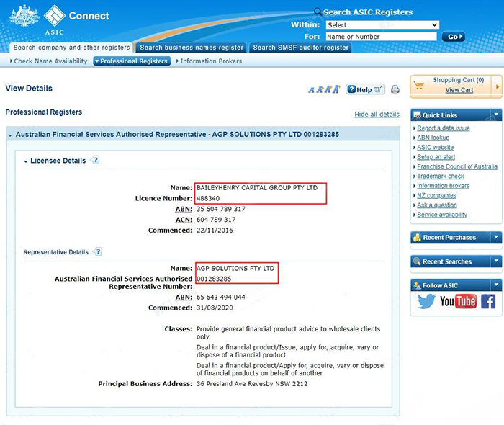Image resolution: width=504 pixels, height=425 pixels.
Task: Open ASIC website quick link
Action: click(x=435, y=147)
